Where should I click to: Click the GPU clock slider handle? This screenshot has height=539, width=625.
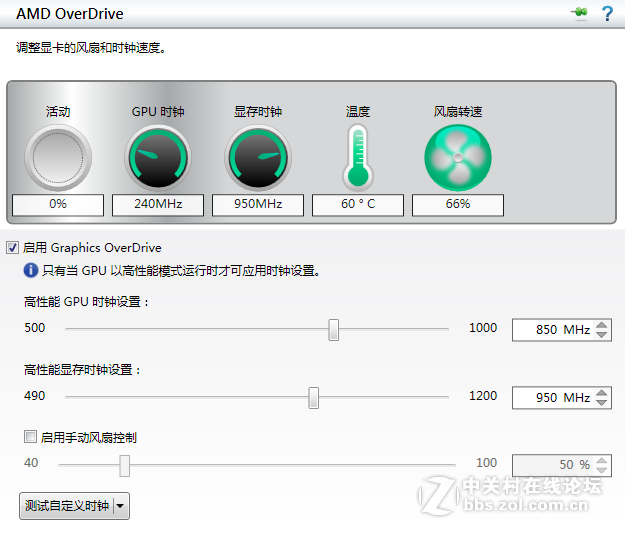pos(334,330)
